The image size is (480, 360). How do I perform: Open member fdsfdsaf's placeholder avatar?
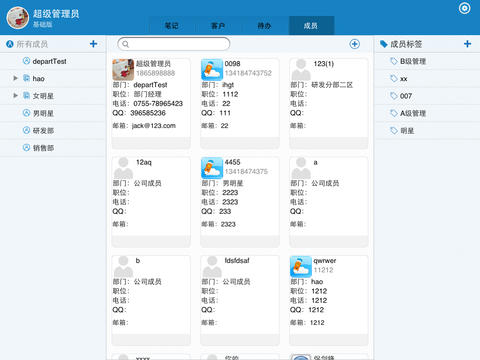click(x=212, y=266)
